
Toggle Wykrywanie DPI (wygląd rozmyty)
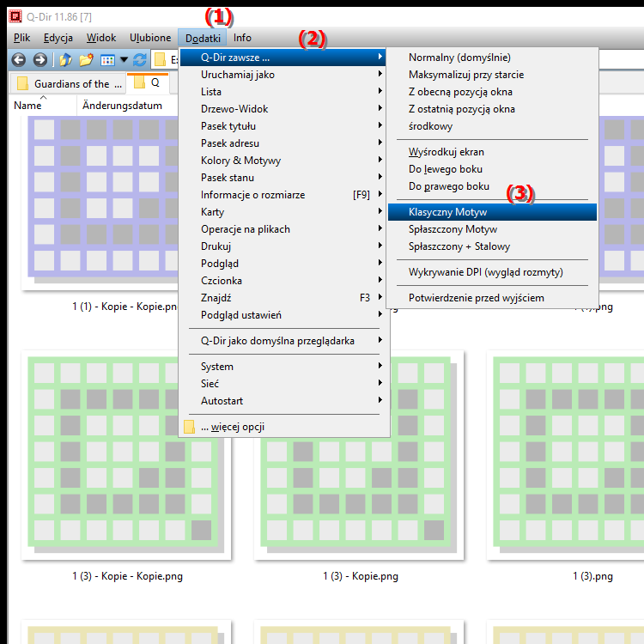[x=492, y=272]
